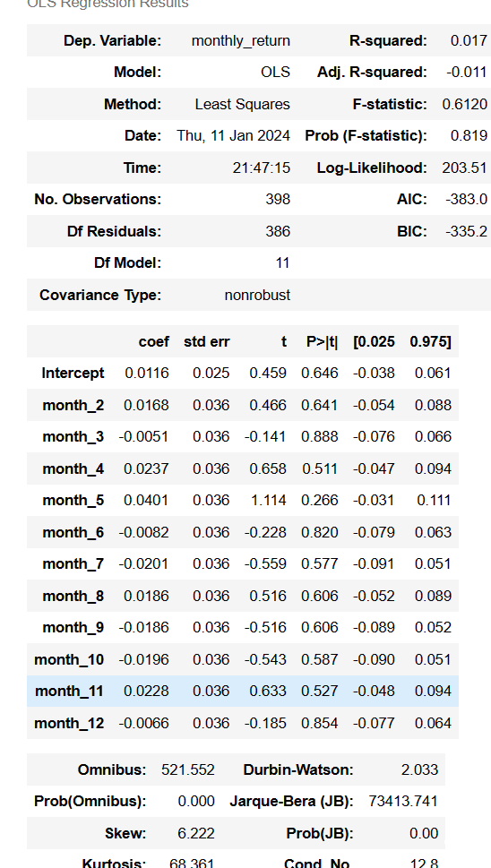491x868 pixels.
Task: Click the Durbin-Watson value 2.033
Action: (x=419, y=769)
